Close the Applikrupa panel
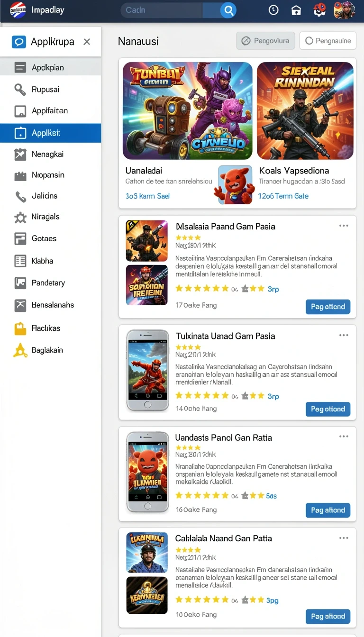Viewport: 364px width, 637px height. coord(87,42)
